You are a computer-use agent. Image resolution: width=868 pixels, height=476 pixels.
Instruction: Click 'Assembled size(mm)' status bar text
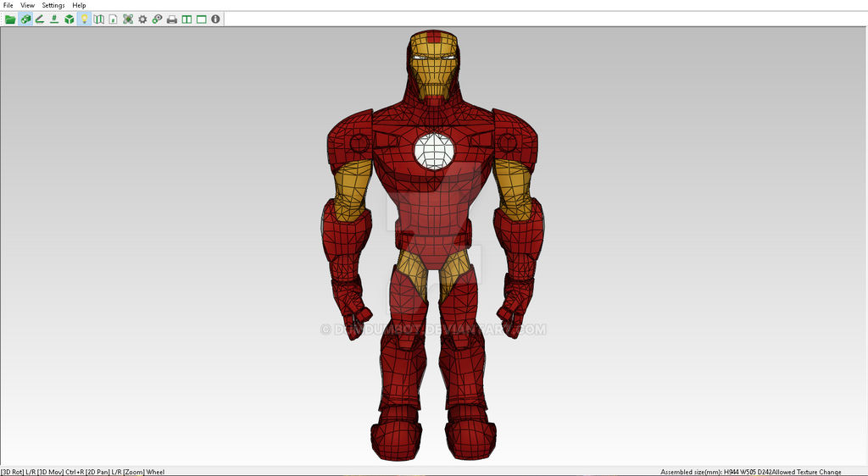692,472
